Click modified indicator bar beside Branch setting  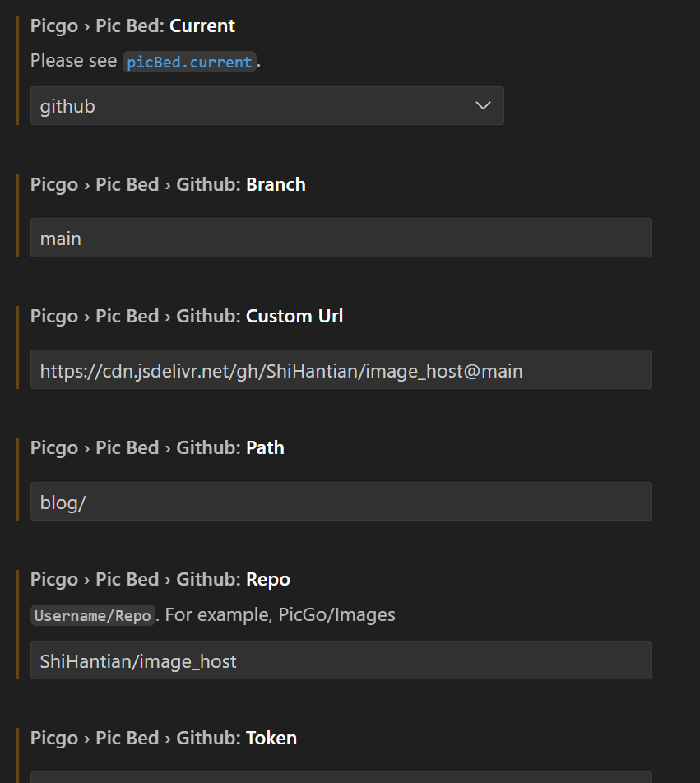[x=17, y=215]
